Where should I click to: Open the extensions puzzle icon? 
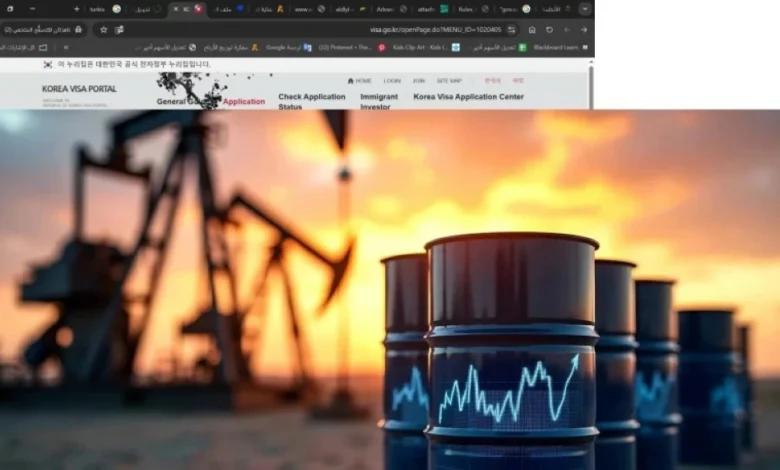tap(119, 29)
